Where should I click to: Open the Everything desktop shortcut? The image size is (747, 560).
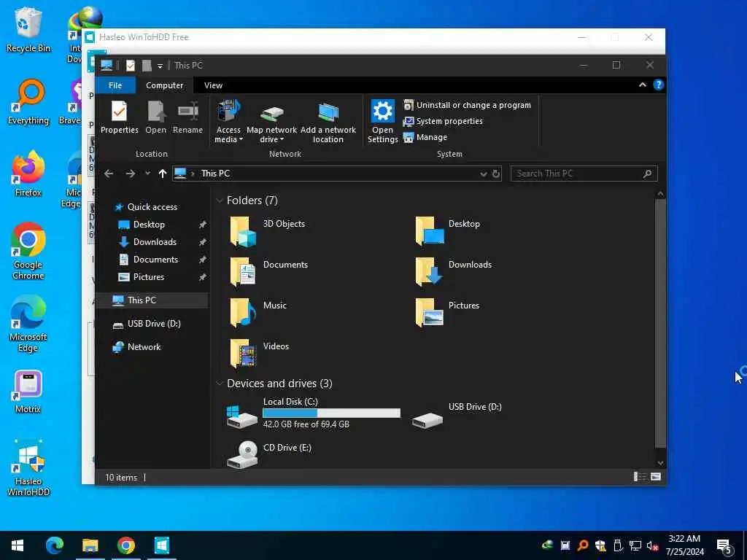(28, 101)
